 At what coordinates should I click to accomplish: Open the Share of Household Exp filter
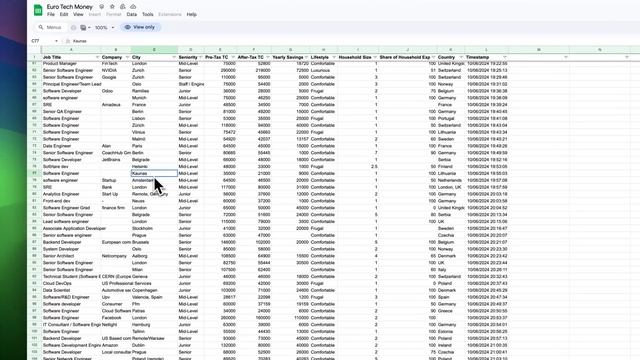tap(433, 57)
